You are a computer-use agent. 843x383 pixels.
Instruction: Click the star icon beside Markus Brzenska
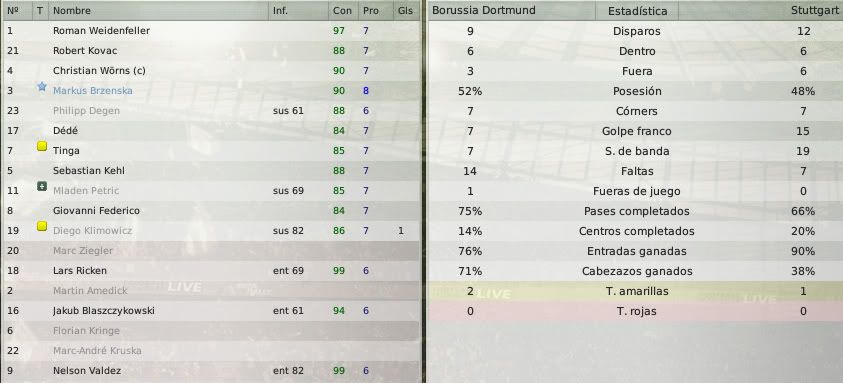click(x=42, y=87)
